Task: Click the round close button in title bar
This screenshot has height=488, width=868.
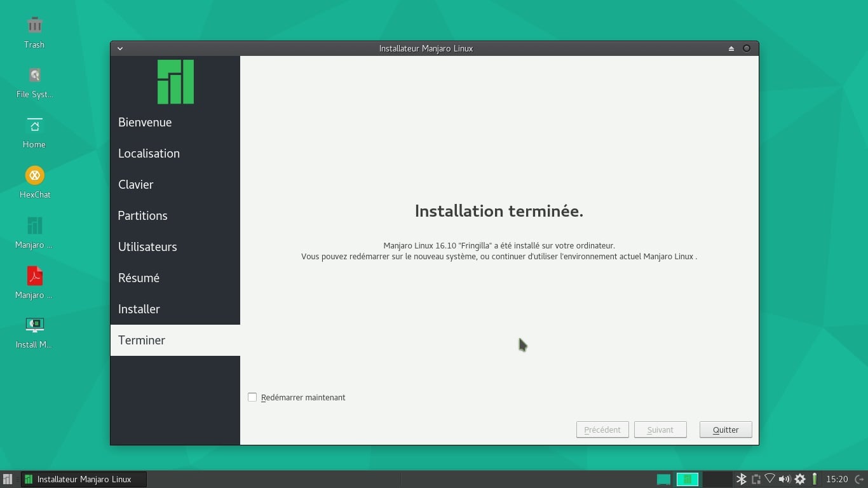Action: (x=747, y=48)
